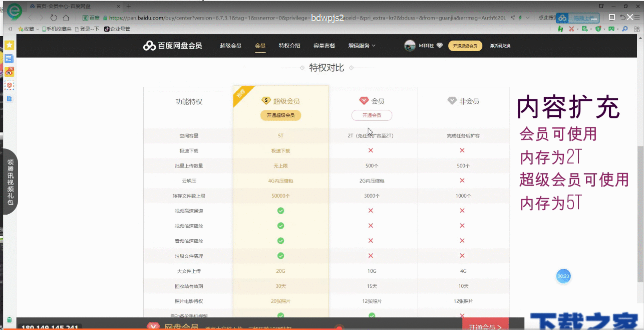Click the diamond icon next to the username

[x=439, y=45]
